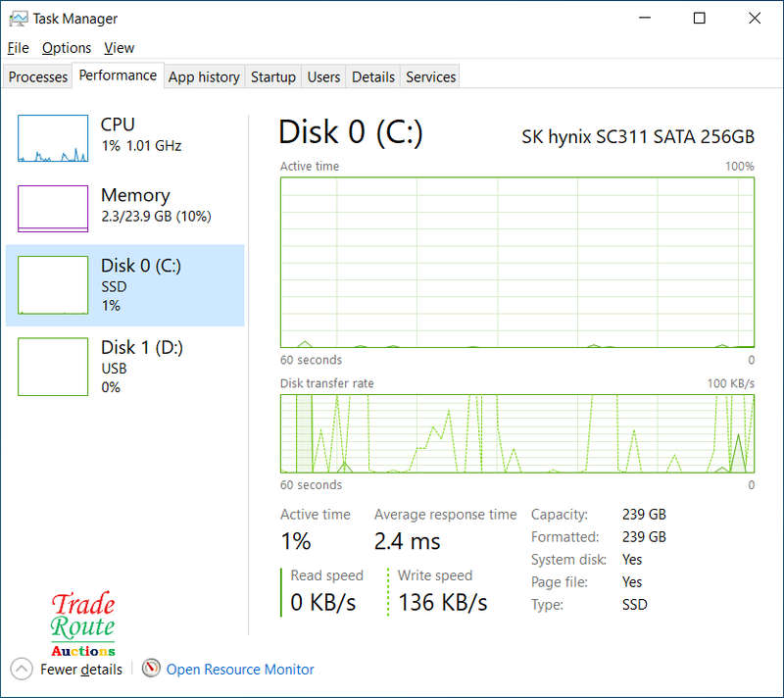Click the Memory usage mini graph thumbnail
The height and width of the screenshot is (698, 784).
pyautogui.click(x=53, y=209)
